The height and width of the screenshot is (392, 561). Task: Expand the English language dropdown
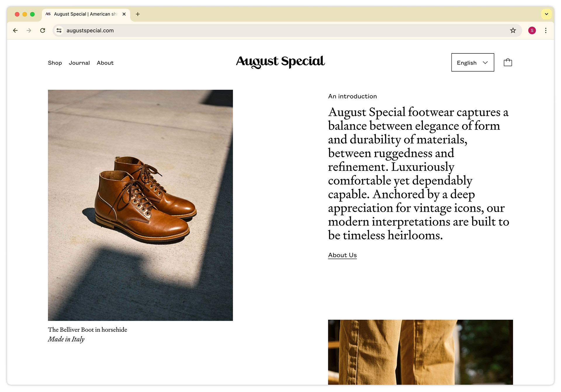coord(472,63)
